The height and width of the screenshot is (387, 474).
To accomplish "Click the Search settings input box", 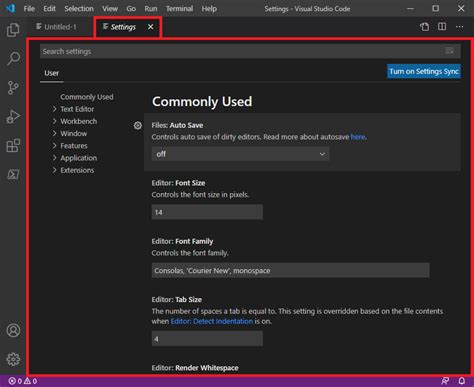I will click(250, 51).
